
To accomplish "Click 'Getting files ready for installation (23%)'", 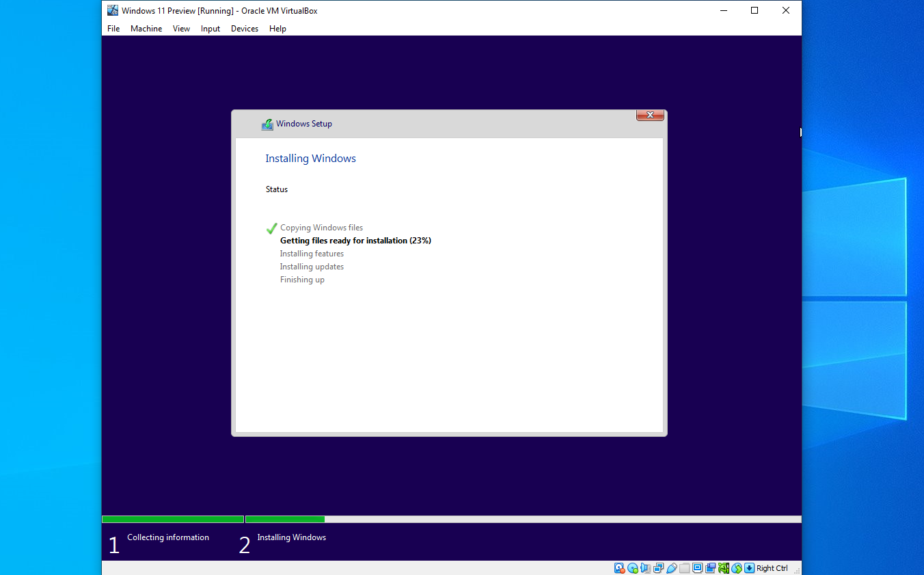I will (x=355, y=241).
